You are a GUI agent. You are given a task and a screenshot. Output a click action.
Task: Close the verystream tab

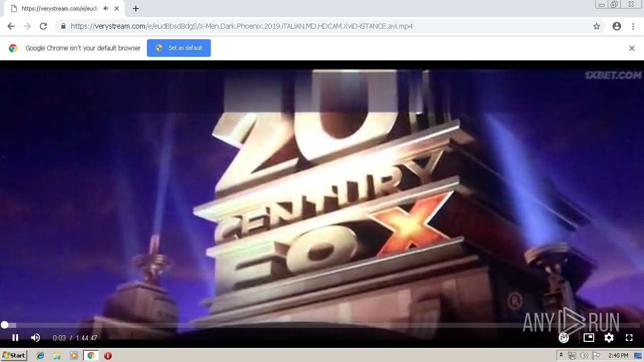point(117,9)
